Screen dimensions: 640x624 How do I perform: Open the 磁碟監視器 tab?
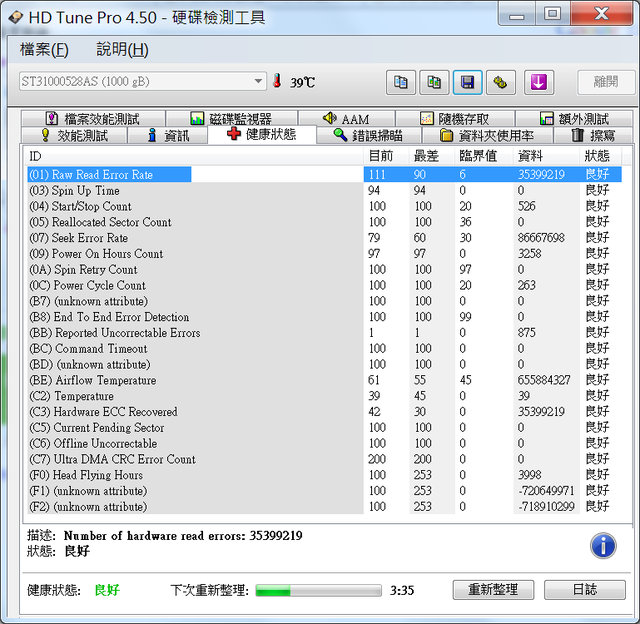click(x=231, y=119)
